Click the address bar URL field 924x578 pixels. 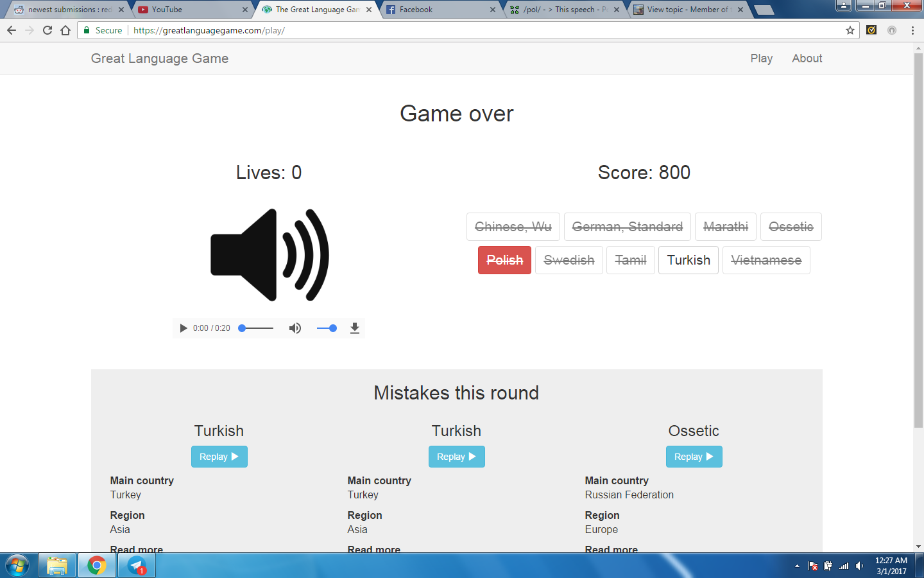coord(449,30)
